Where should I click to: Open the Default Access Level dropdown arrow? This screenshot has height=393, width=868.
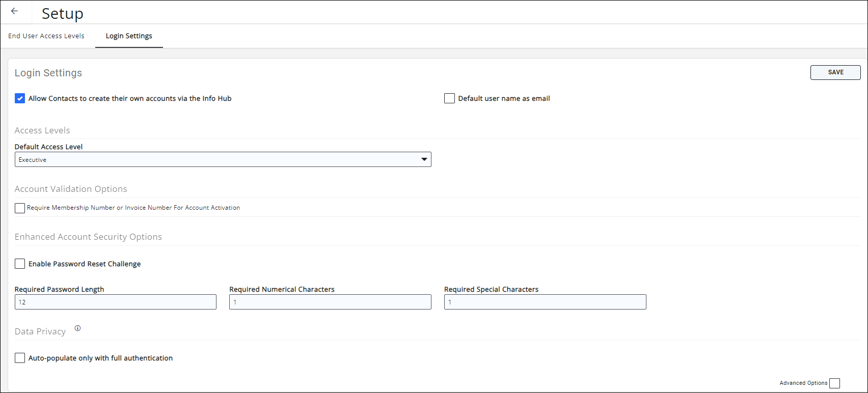pyautogui.click(x=424, y=159)
